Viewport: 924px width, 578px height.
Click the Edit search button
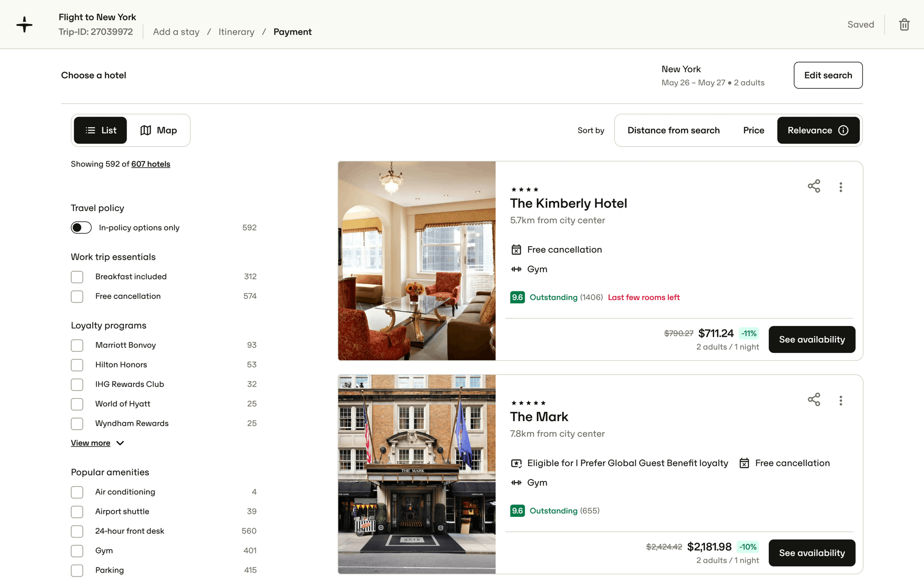pos(828,75)
